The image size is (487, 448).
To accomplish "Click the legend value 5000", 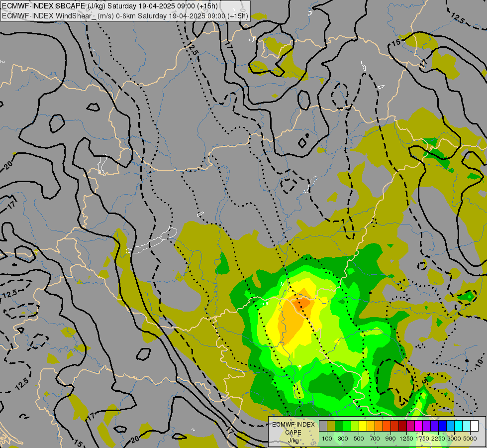I will 470,439.
